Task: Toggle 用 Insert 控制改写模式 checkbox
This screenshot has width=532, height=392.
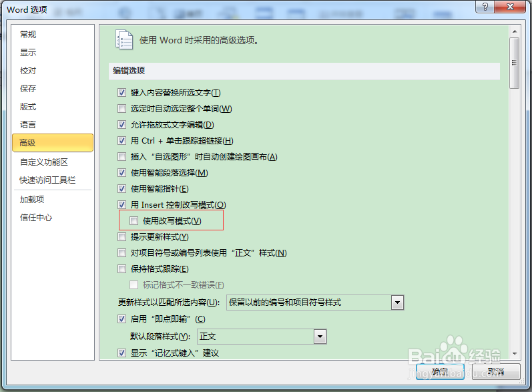Action: coord(121,204)
